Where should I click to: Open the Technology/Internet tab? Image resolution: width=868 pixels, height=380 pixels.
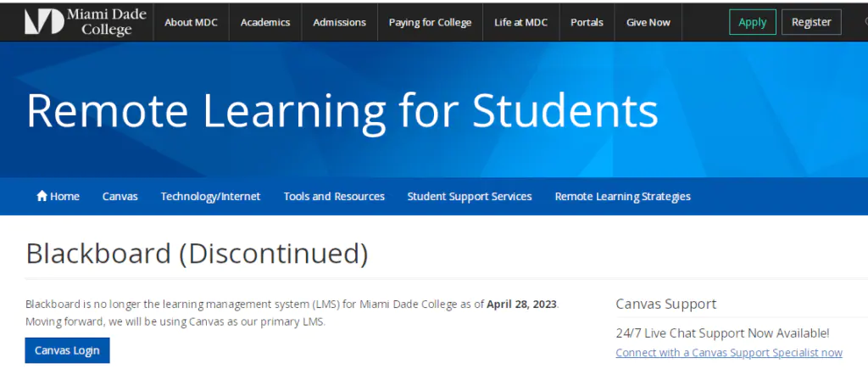coord(210,196)
